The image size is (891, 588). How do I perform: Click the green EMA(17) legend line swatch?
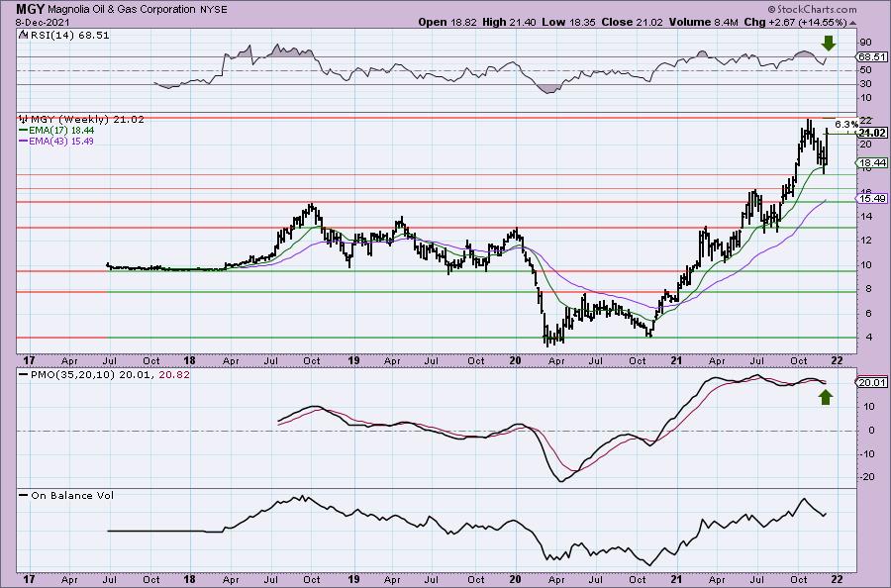click(24, 130)
